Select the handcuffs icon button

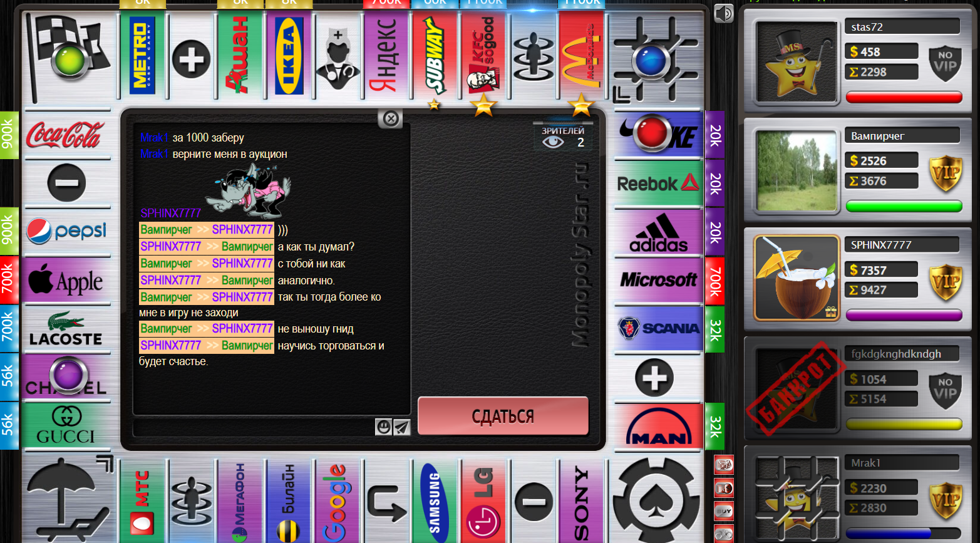(724, 534)
